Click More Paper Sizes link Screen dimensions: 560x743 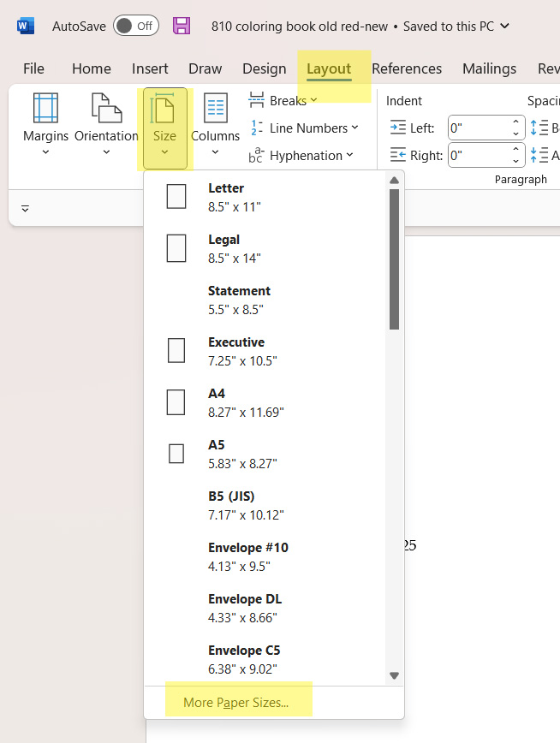pos(236,703)
